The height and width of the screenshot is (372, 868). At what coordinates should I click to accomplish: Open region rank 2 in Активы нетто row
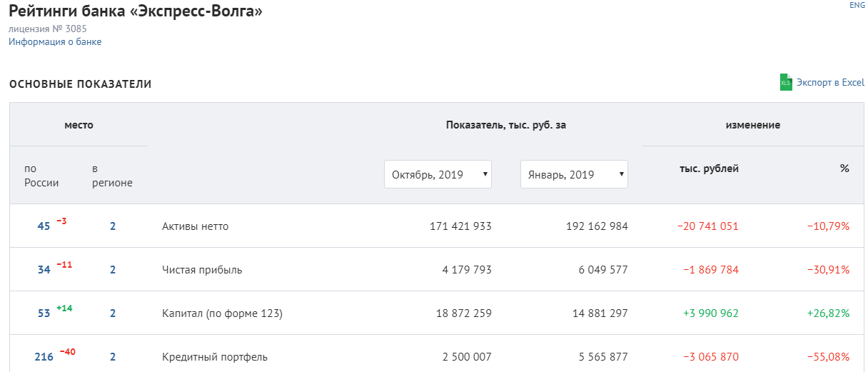[113, 226]
